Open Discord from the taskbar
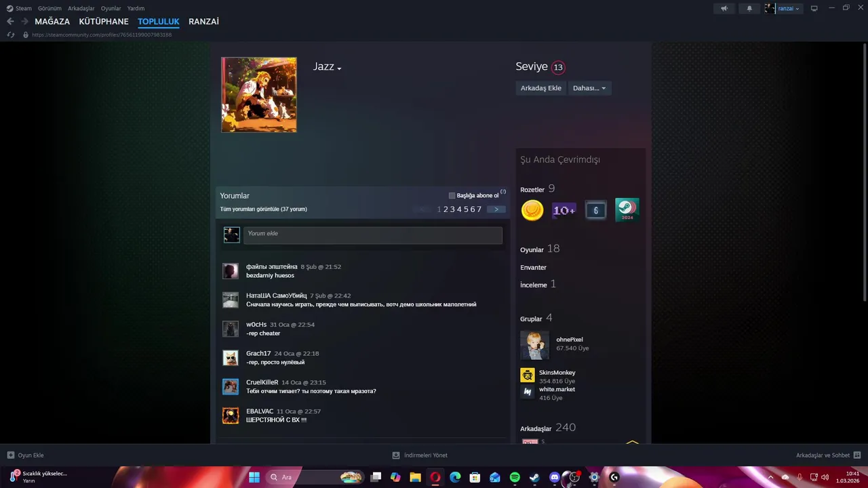This screenshot has width=868, height=488. [x=554, y=477]
